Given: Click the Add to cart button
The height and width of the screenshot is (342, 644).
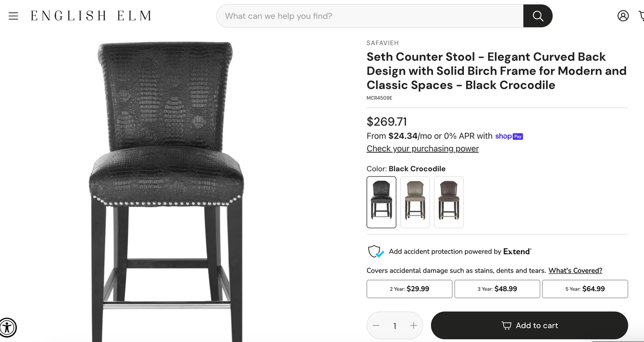Looking at the screenshot, I should point(529,326).
